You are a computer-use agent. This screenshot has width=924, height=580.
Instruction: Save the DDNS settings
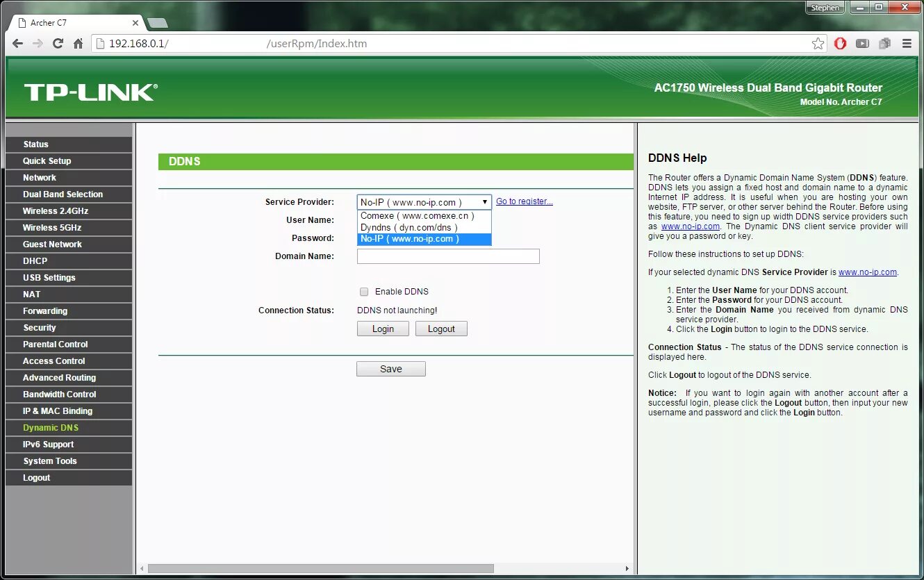(x=391, y=369)
